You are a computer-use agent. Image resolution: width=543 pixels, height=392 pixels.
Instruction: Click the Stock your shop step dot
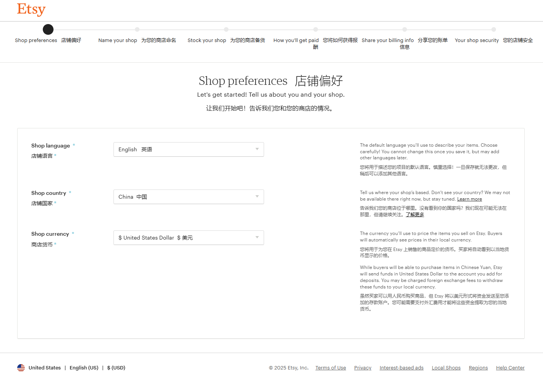[x=226, y=29]
